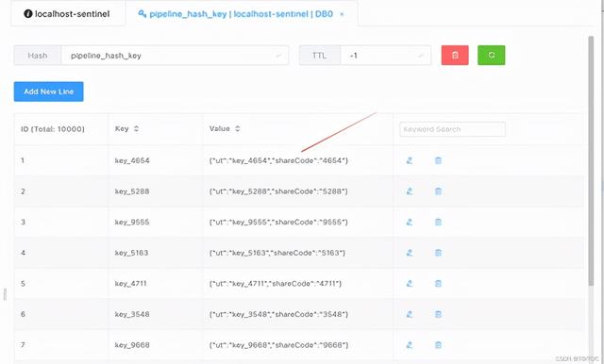The height and width of the screenshot is (364, 604).
Task: Click the vertical scrollbar on right
Action: point(591,161)
